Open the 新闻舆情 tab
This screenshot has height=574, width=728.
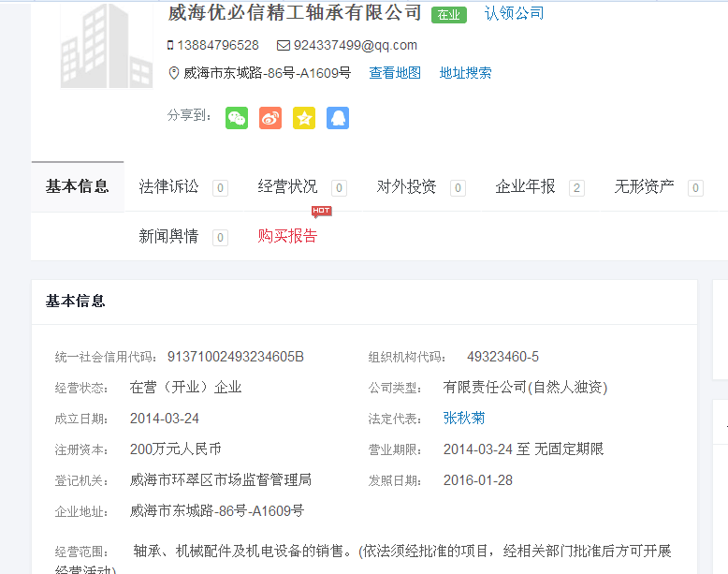(169, 236)
